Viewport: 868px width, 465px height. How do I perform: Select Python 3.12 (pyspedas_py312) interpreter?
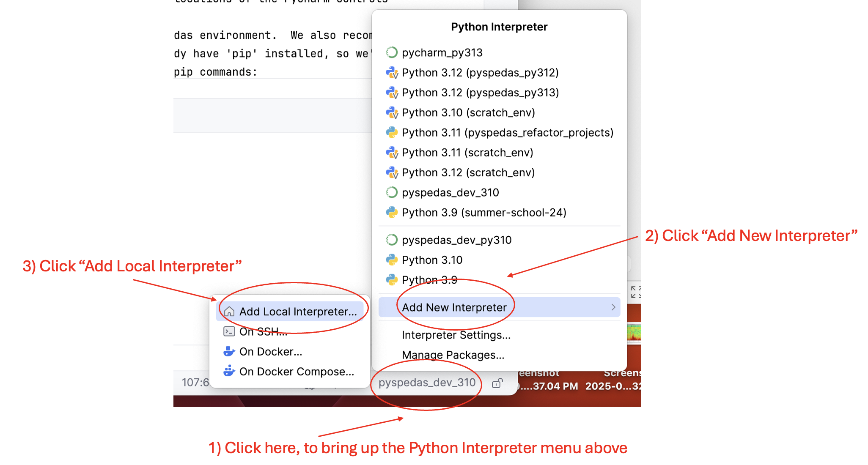click(499, 73)
